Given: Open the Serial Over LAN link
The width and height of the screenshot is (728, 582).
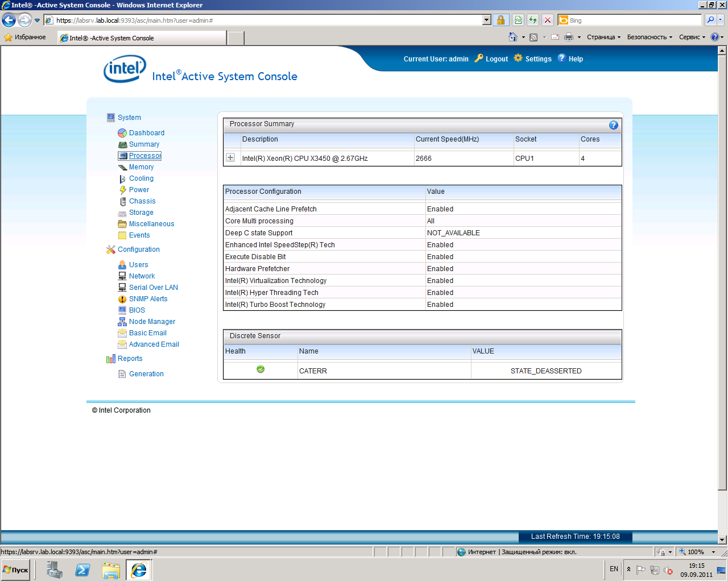Looking at the screenshot, I should click(153, 288).
